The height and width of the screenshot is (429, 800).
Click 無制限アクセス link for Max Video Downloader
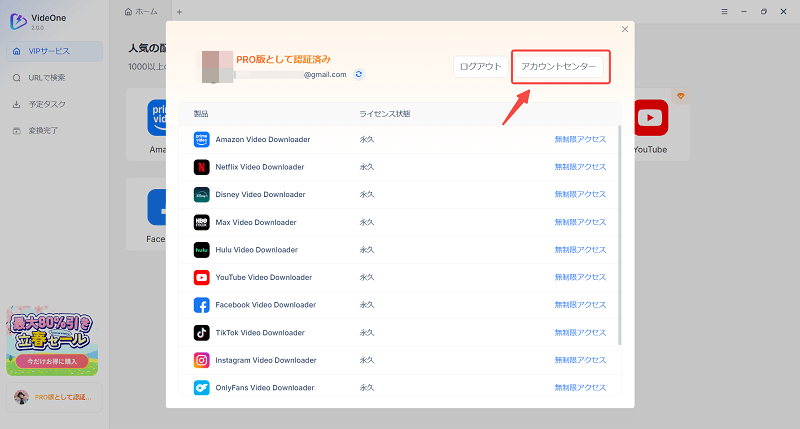coord(580,222)
